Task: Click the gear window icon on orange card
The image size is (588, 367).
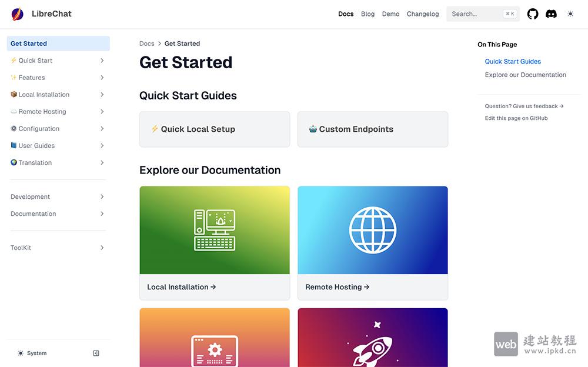Action: point(215,351)
